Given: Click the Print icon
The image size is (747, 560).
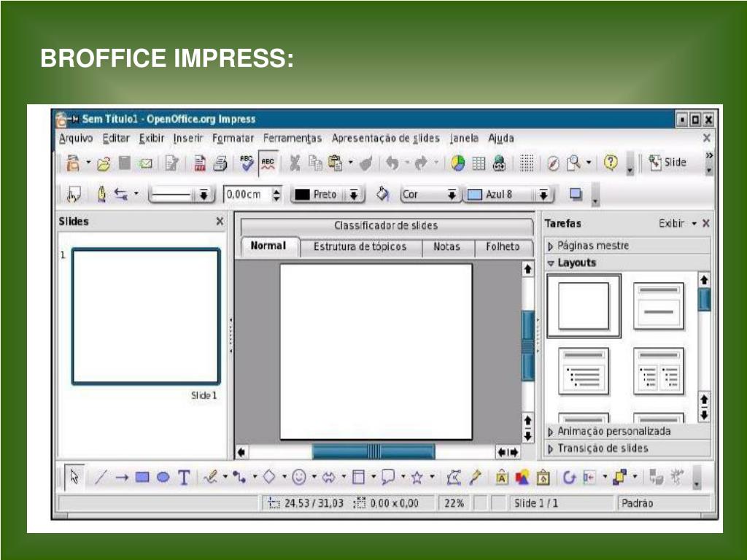Looking at the screenshot, I should coord(220,163).
